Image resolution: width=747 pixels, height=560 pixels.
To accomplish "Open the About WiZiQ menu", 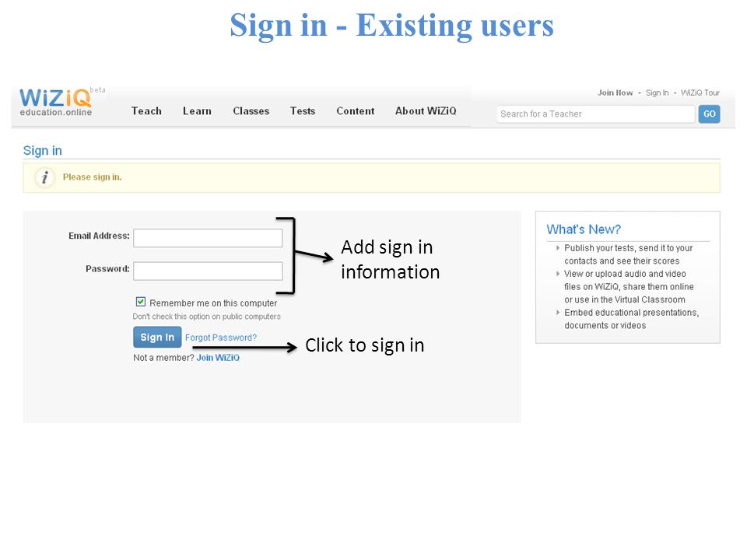I will click(x=426, y=111).
